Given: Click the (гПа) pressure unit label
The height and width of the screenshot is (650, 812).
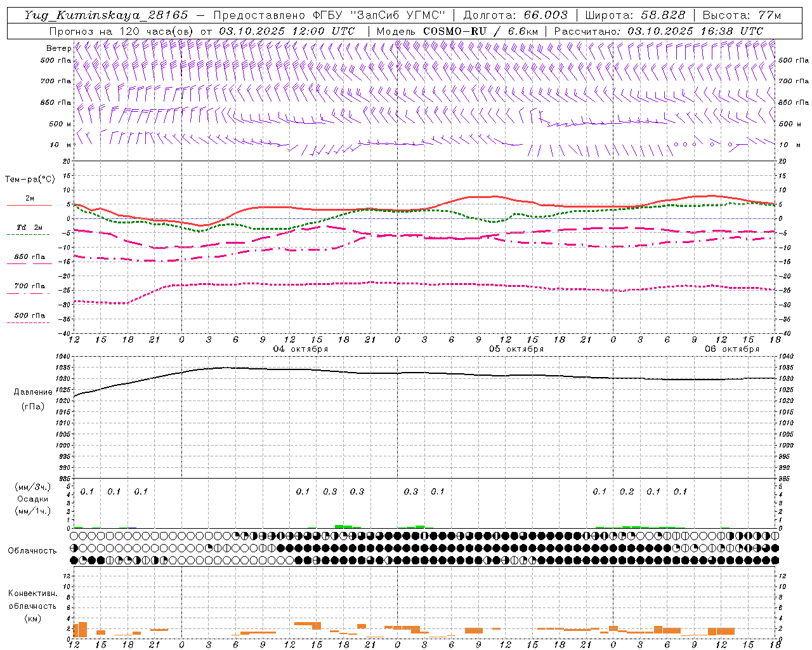Looking at the screenshot, I should (33, 407).
